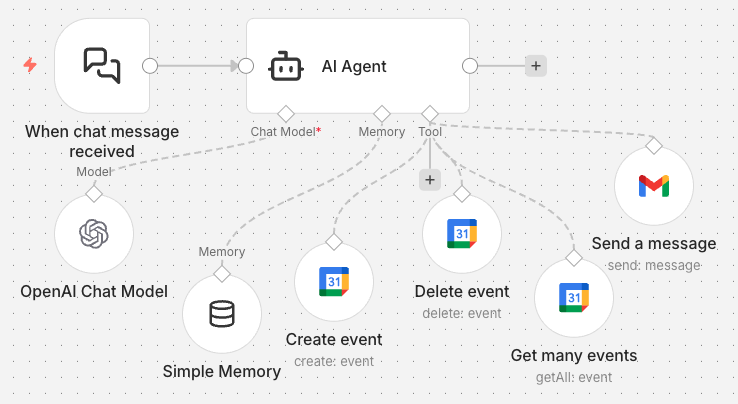Click the AI Agent Tool diamond connector
This screenshot has width=738, height=404.
point(429,112)
